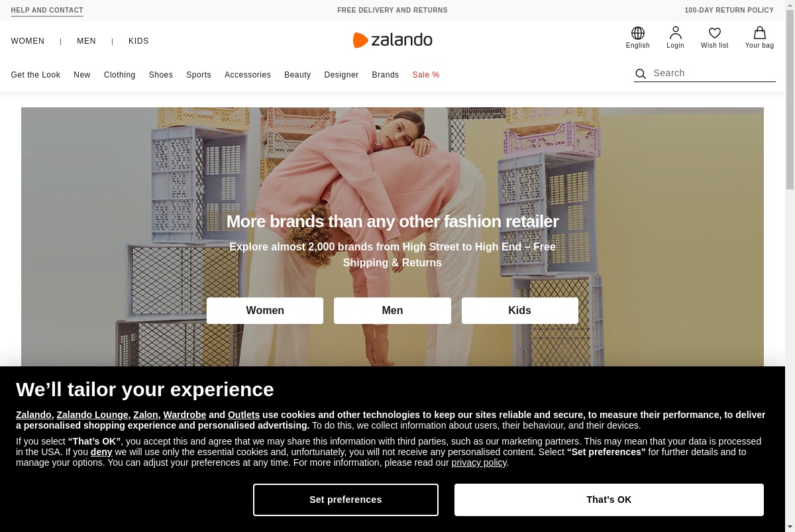Follow the privacy policy link
795x532 pixels.
point(479,462)
